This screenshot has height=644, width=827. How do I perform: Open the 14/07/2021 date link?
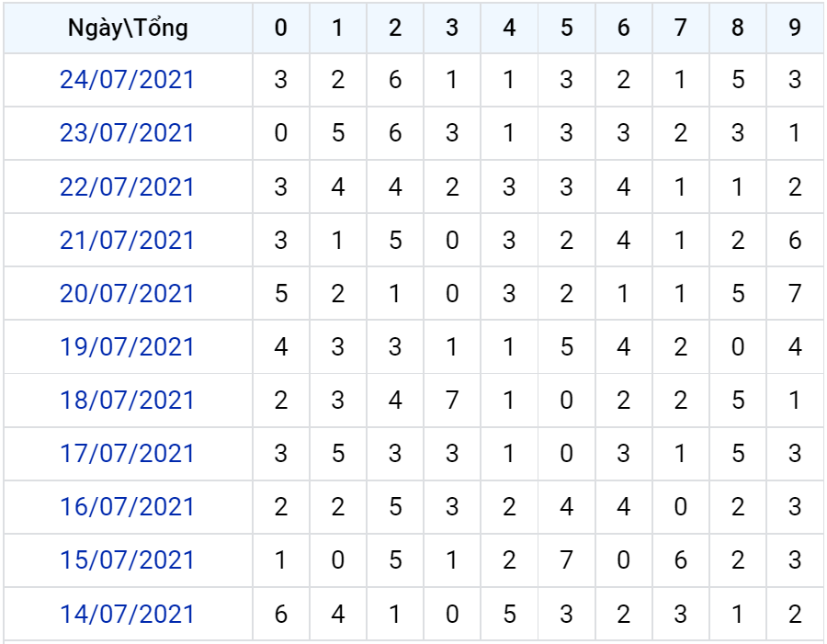tap(127, 614)
